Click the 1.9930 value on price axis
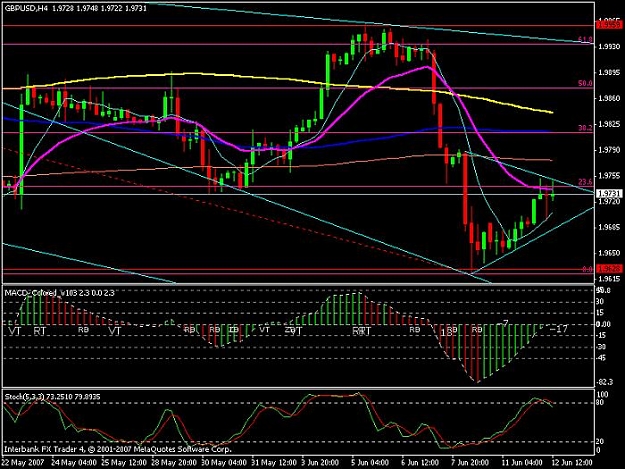 click(x=609, y=47)
